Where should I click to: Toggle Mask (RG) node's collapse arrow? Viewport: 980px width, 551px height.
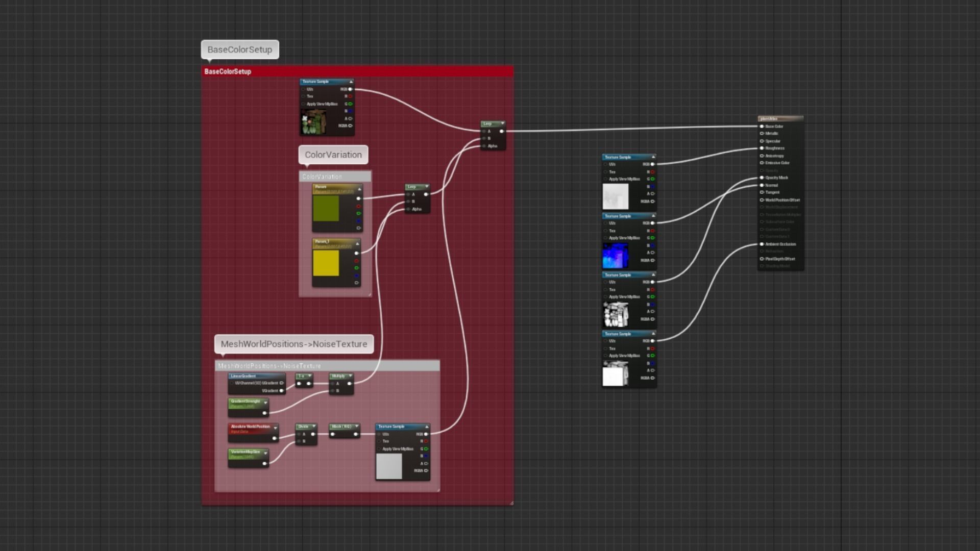tap(357, 427)
